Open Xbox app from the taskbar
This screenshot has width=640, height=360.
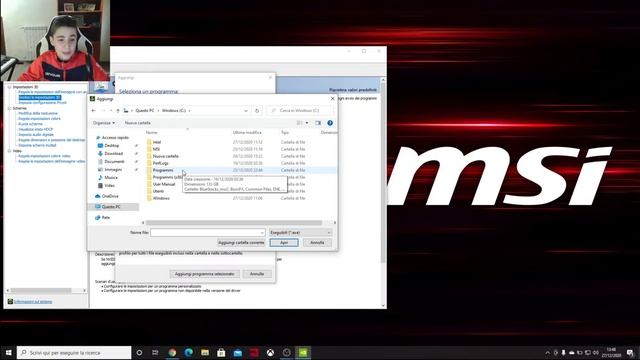[x=270, y=352]
